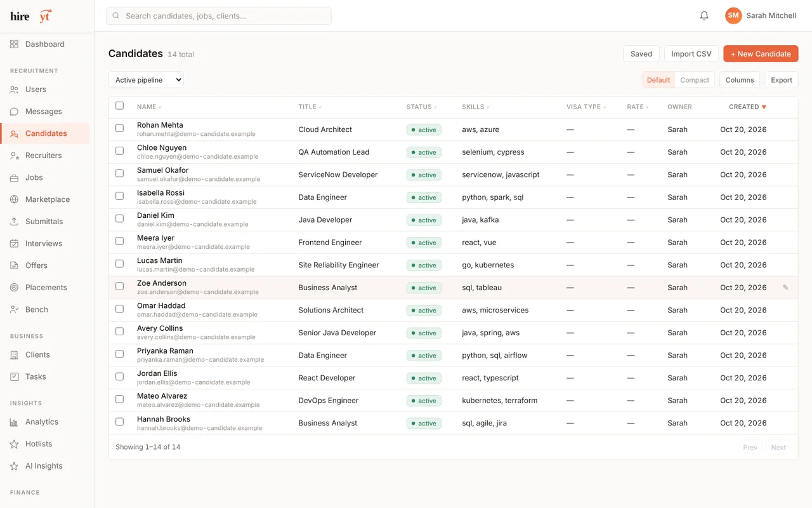Tick the Hannah Brooks row checkbox
812x508 pixels.
[119, 422]
